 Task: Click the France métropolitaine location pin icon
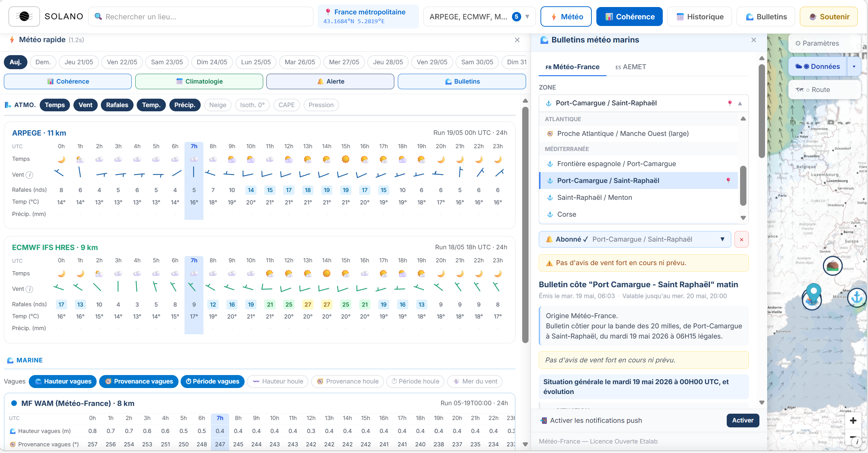[x=328, y=12]
